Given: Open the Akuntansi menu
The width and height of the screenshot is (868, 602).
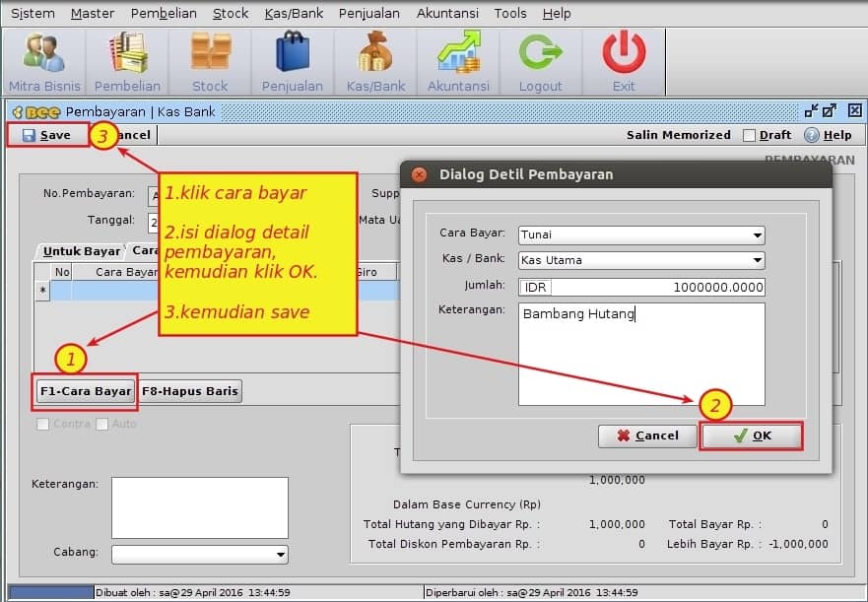Looking at the screenshot, I should (x=447, y=13).
